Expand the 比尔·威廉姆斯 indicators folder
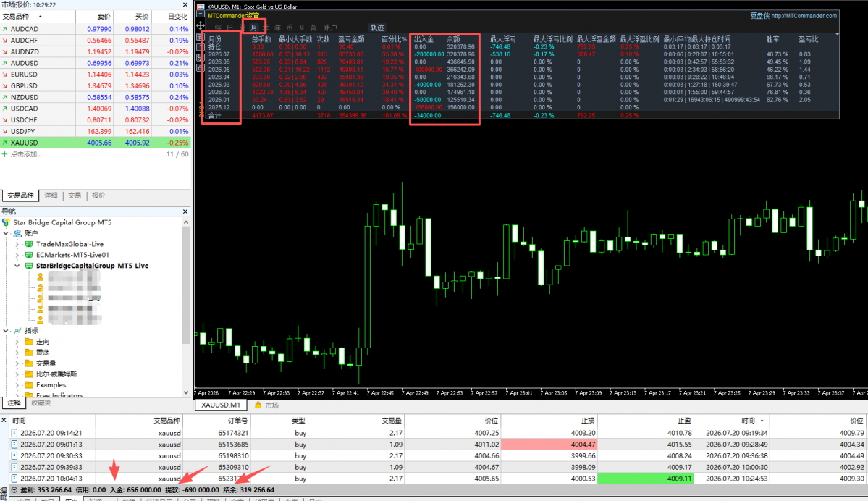 point(17,374)
